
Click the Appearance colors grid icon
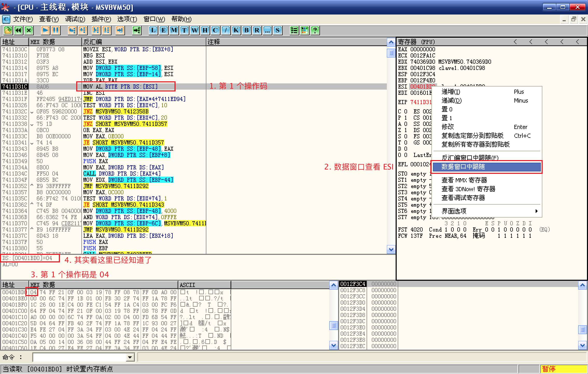[305, 31]
